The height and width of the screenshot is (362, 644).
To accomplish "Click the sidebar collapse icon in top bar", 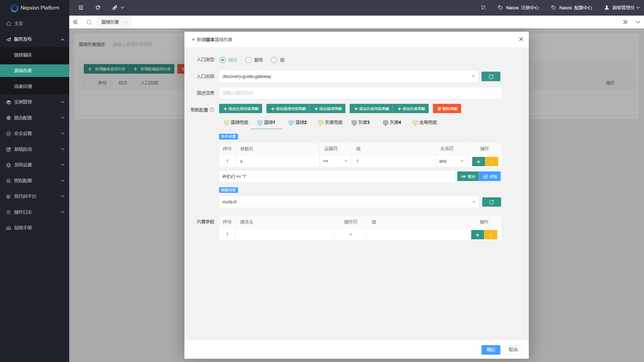I will 81,8.
